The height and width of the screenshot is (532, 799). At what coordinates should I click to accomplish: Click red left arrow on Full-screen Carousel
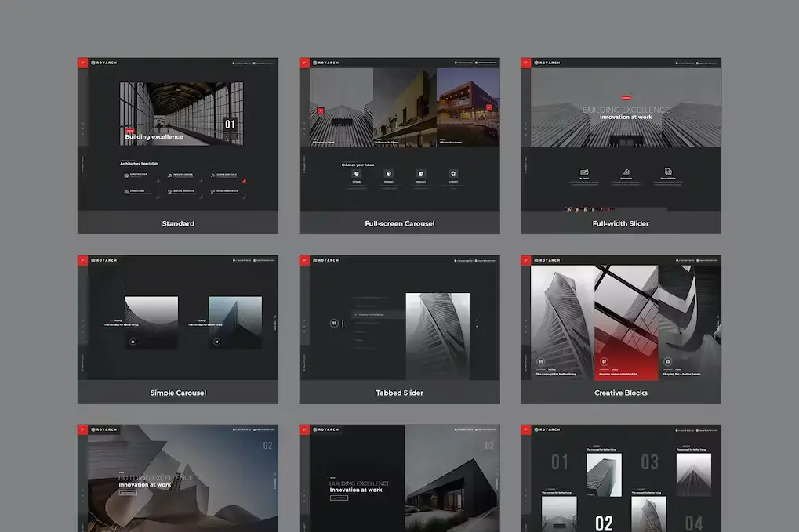click(321, 111)
